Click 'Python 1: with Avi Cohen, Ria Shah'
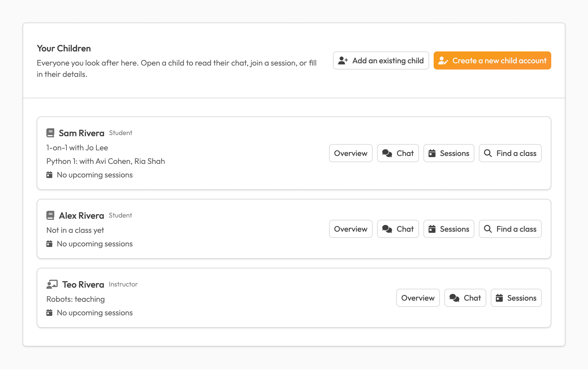588x369 pixels. tap(106, 161)
